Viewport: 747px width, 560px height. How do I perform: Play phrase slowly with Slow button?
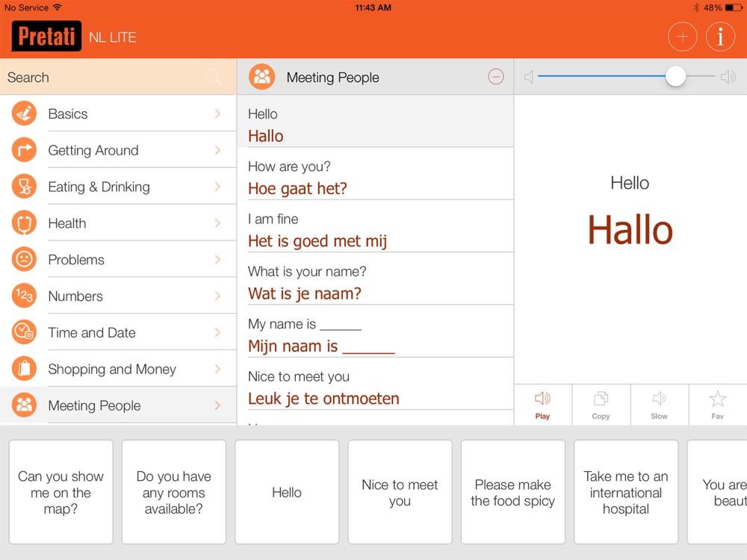pos(660,405)
